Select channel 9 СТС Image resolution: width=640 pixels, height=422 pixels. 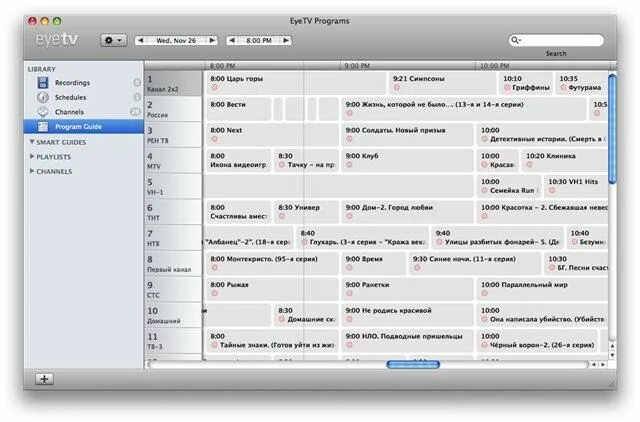pyautogui.click(x=173, y=289)
